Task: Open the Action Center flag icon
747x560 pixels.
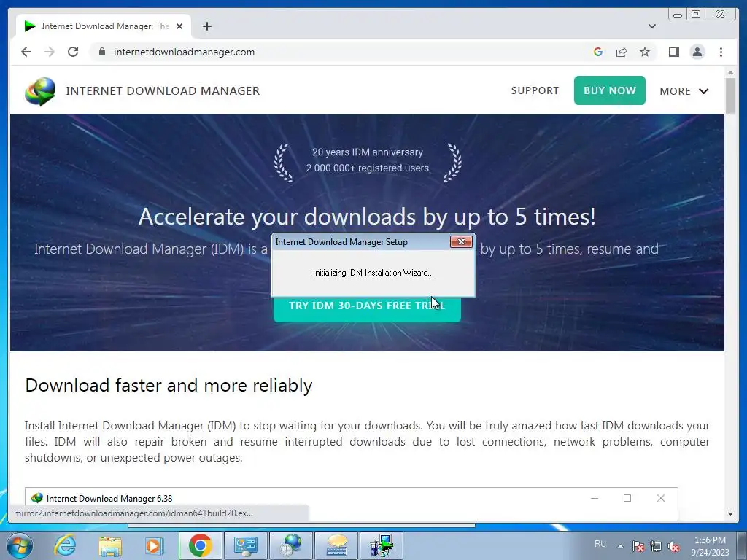Action: (x=638, y=546)
